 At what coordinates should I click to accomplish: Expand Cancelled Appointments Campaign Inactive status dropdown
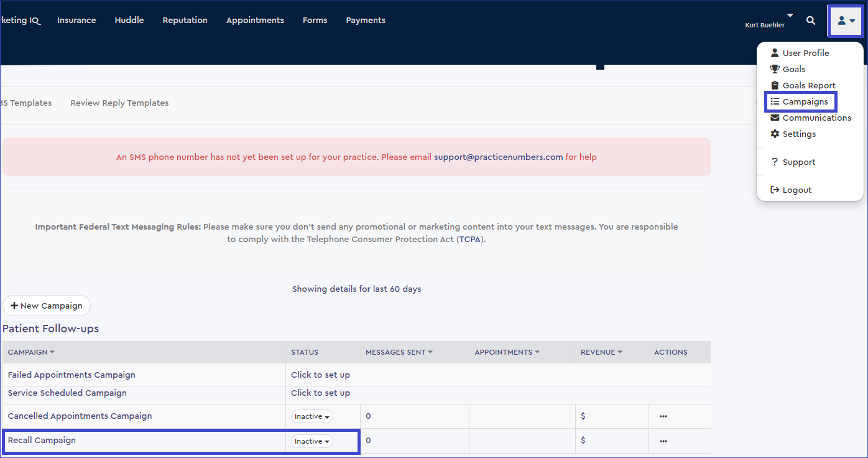[312, 416]
